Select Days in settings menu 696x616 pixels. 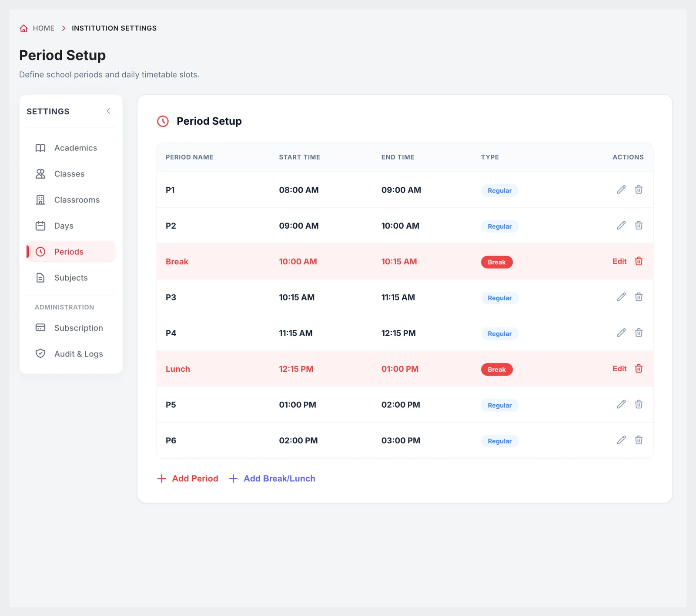71,226
